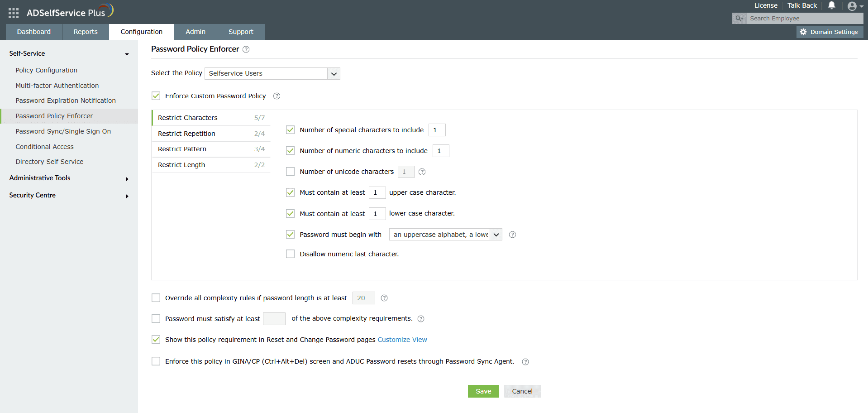Open help icon beside Password Policy Enforcer title
868x413 pixels.
pyautogui.click(x=246, y=49)
